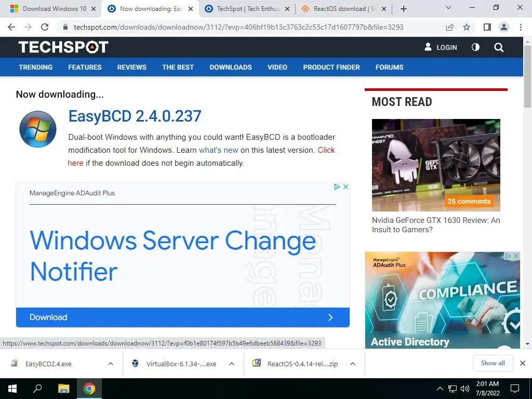Viewport: 532px width, 399px height.
Task: Go to DOWNLOADS section
Action: tap(231, 67)
